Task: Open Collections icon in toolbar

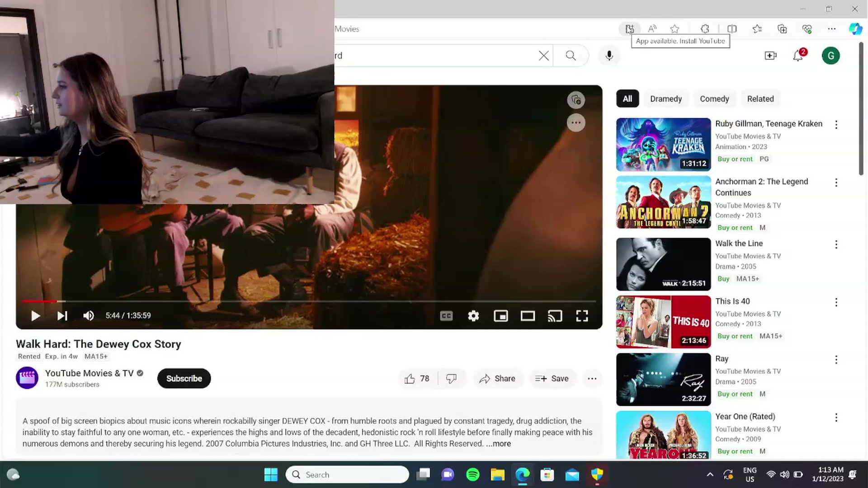Action: [782, 29]
